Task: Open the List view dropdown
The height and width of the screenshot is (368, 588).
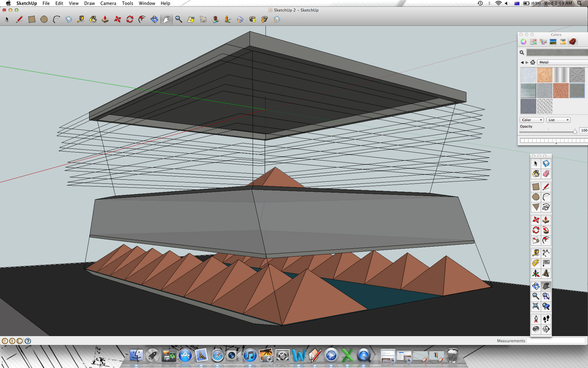Action: point(558,120)
